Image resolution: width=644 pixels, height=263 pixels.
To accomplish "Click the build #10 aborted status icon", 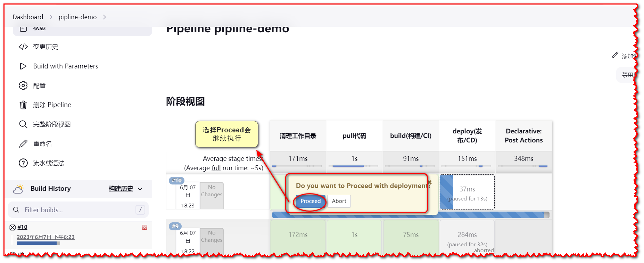I will [13, 227].
